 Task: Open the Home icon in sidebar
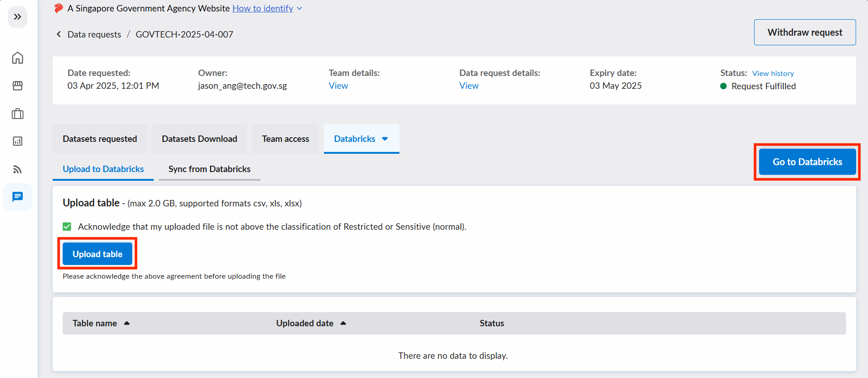(x=17, y=58)
